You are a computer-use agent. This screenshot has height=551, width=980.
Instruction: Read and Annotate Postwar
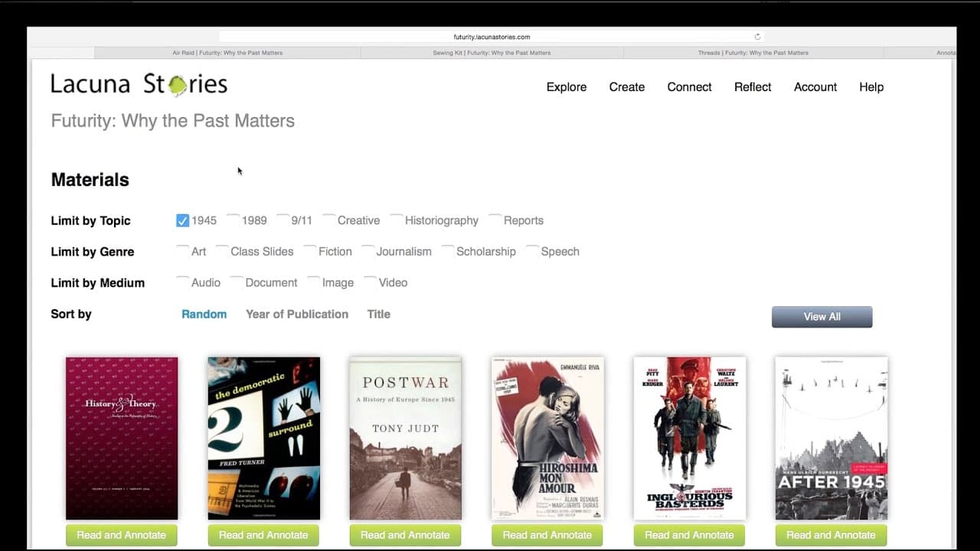point(405,535)
